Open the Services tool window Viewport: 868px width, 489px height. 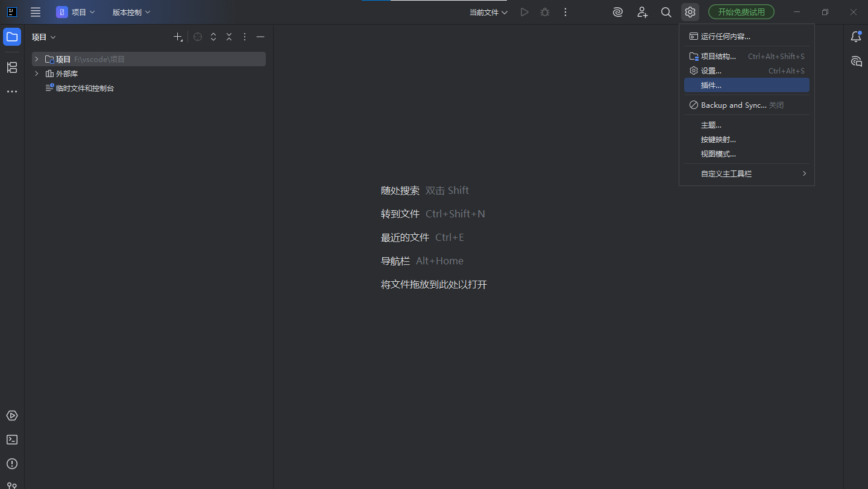[11, 416]
